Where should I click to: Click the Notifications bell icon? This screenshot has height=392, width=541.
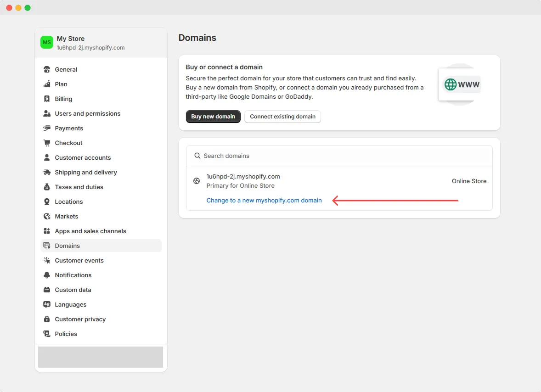pos(47,275)
